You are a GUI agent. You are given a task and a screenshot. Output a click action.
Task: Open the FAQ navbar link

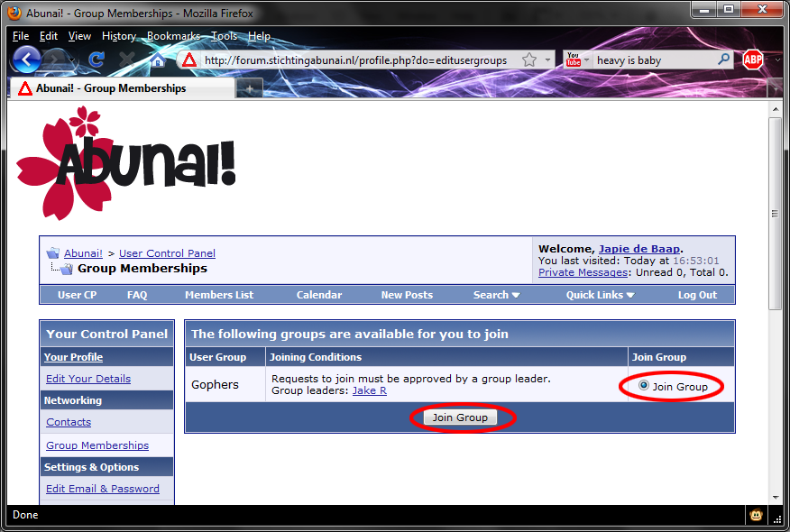coord(137,295)
